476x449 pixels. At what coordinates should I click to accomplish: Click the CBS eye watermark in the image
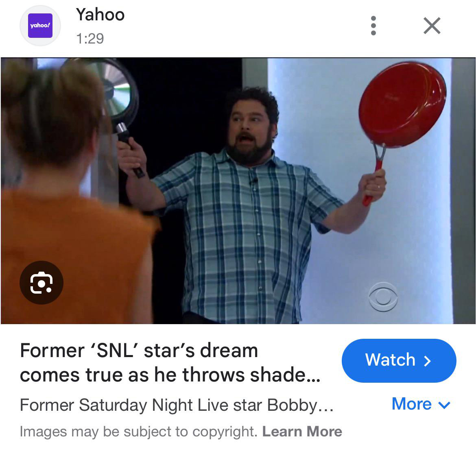point(383,297)
